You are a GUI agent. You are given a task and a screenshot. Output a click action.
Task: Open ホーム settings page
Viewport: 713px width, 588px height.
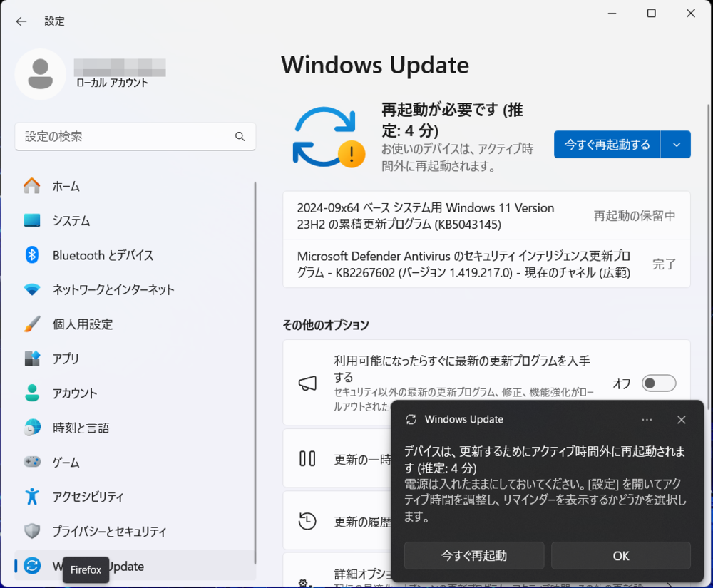(x=135, y=186)
